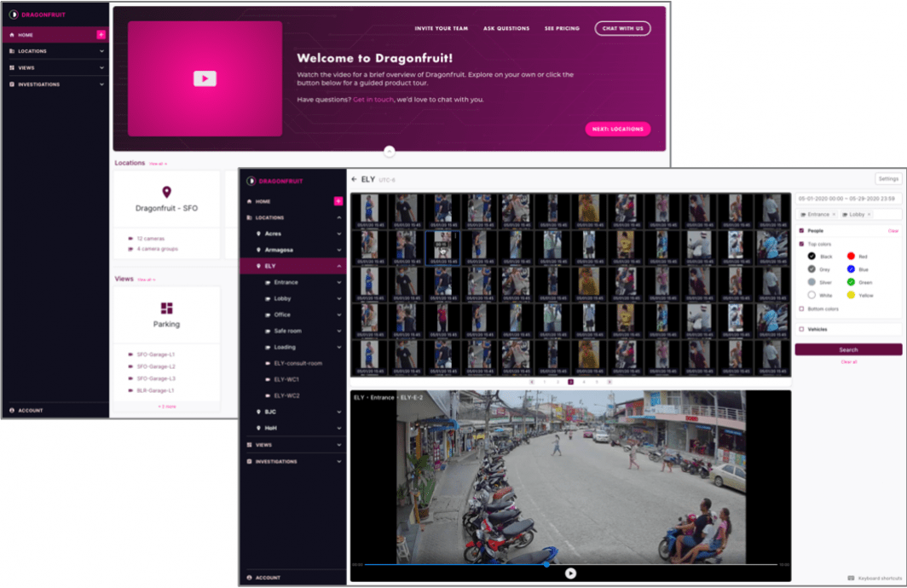Click the Parking view grid icon
Image resolution: width=907 pixels, height=588 pixels.
click(166, 308)
